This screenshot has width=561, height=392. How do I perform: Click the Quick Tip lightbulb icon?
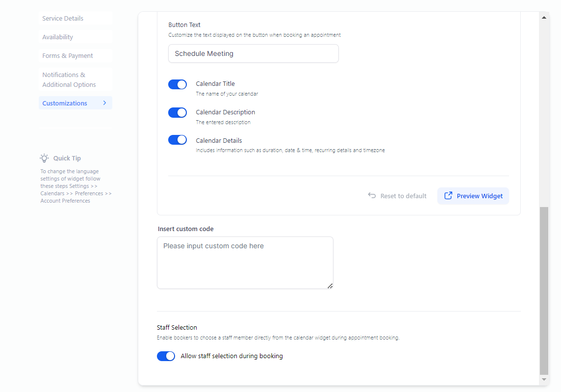(45, 158)
